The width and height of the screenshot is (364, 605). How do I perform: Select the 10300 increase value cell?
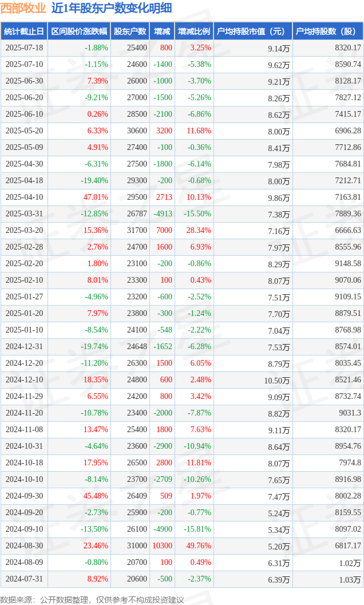pos(162,545)
